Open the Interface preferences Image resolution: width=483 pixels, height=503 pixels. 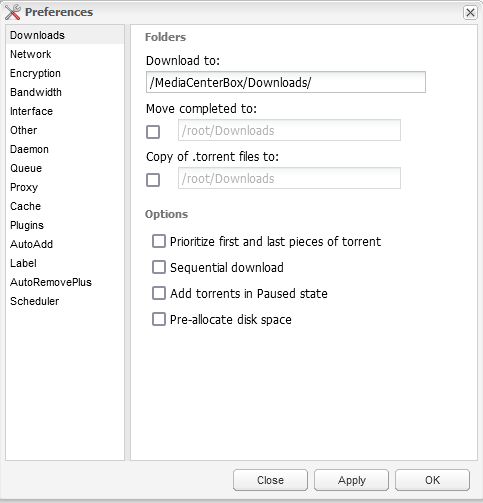(x=31, y=111)
